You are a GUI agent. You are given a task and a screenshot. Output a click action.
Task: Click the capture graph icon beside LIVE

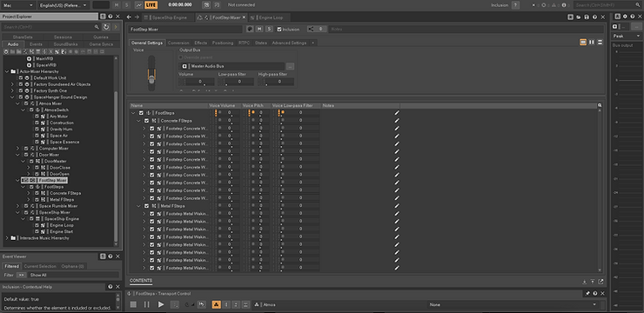click(x=139, y=5)
